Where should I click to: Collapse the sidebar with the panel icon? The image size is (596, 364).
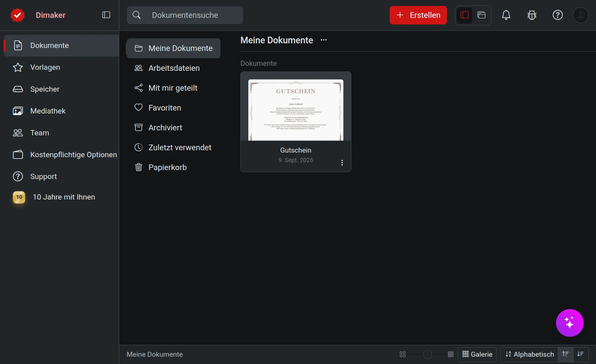point(106,15)
